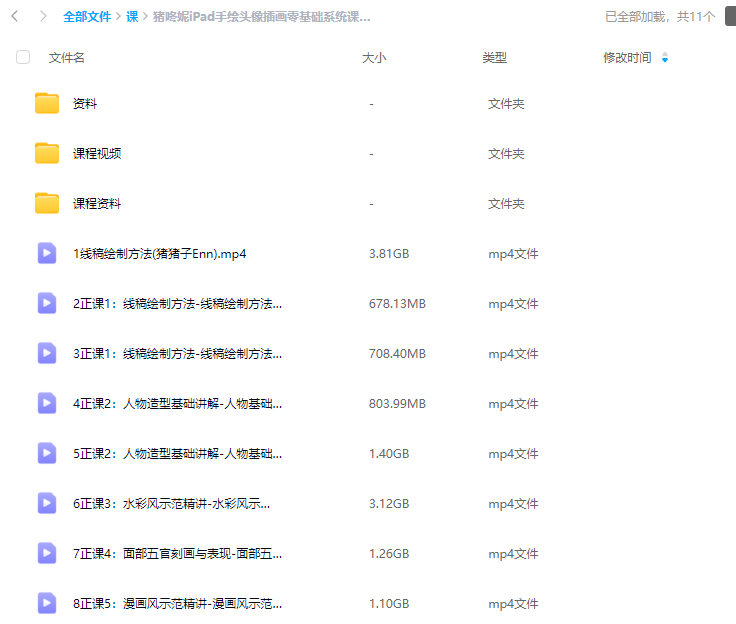Click video icon of the 1.10GB file
This screenshot has width=736, height=624.
coord(47,603)
